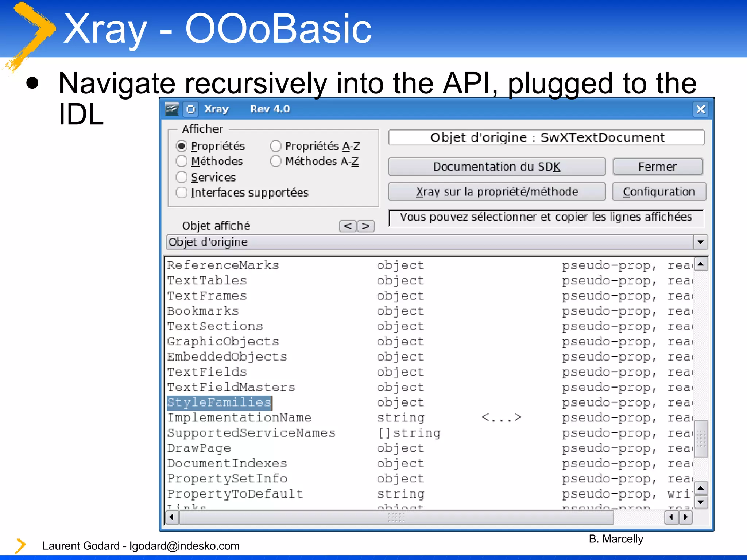Screen dimensions: 747x560
Task: Click the Objet d'origine : SwXTextDocument field
Action: (546, 137)
